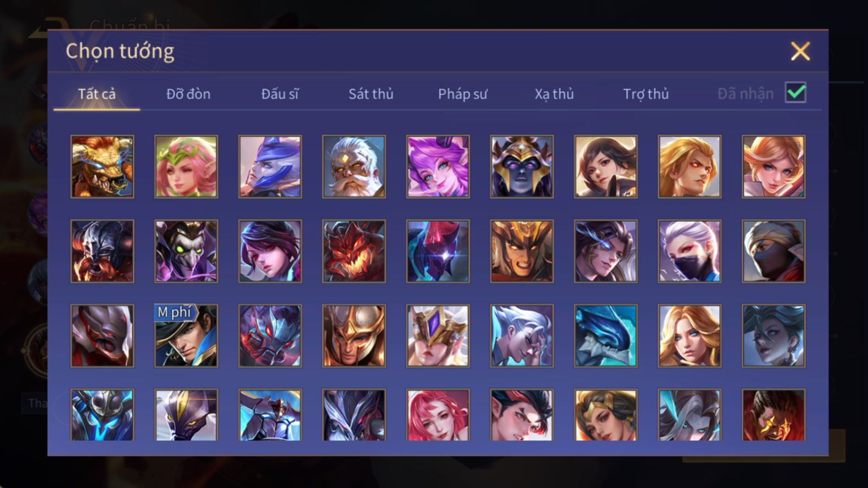Pick the purple-haired cat girl hero

(x=438, y=167)
